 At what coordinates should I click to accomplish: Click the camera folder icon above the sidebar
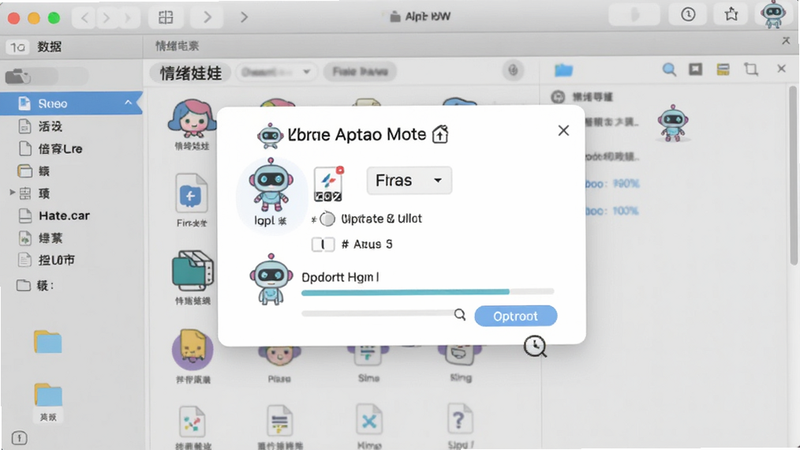coord(18,76)
